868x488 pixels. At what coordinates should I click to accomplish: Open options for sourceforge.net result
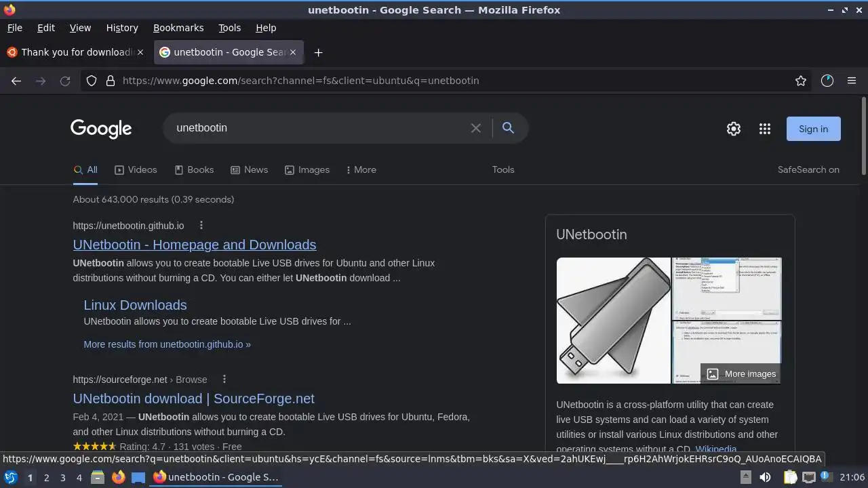coord(224,380)
